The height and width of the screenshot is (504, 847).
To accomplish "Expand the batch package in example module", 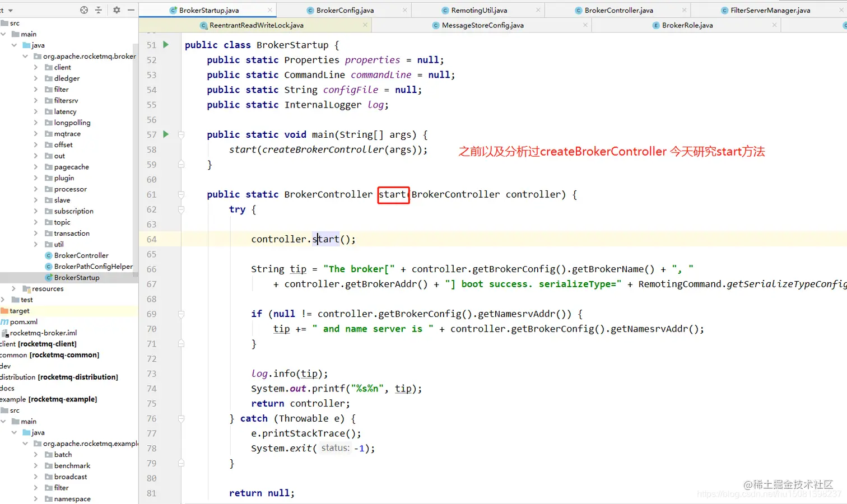I will 36,455.
